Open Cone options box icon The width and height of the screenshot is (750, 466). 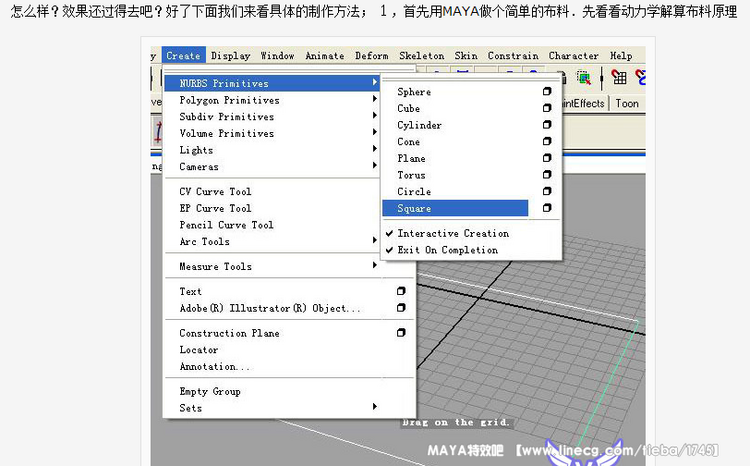547,141
